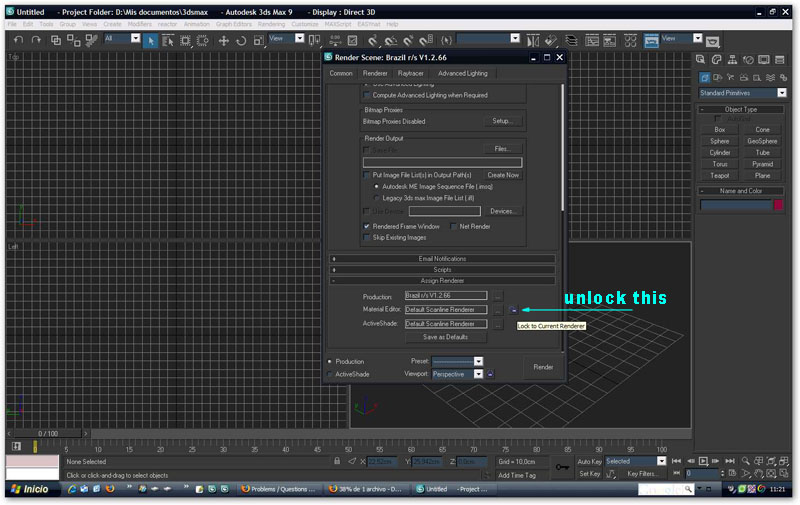
Task: Open the Viewport Perspective dropdown
Action: tap(478, 374)
